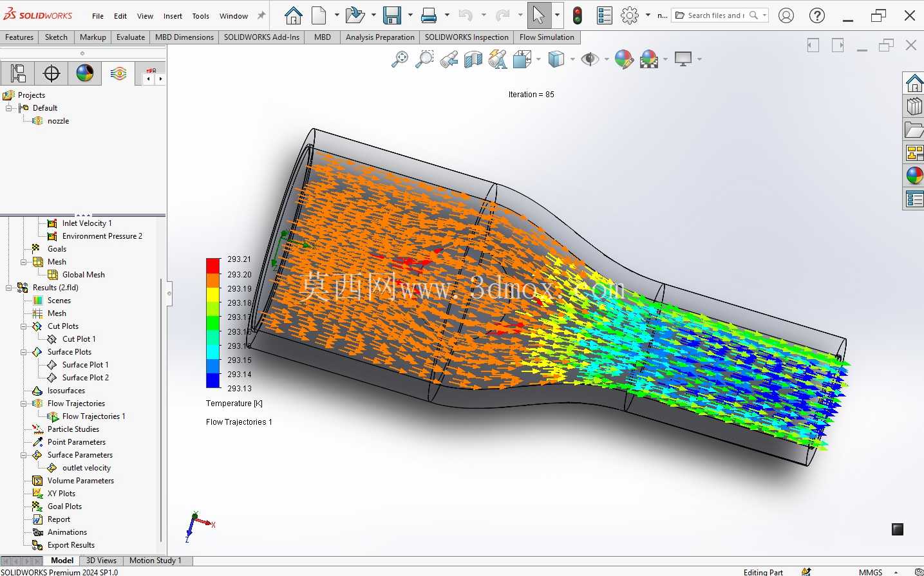
Task: Click the user login icon
Action: 786,15
